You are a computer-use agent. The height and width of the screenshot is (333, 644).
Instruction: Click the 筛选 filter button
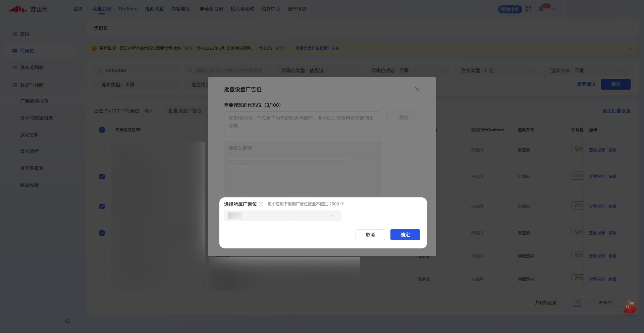pyautogui.click(x=616, y=84)
